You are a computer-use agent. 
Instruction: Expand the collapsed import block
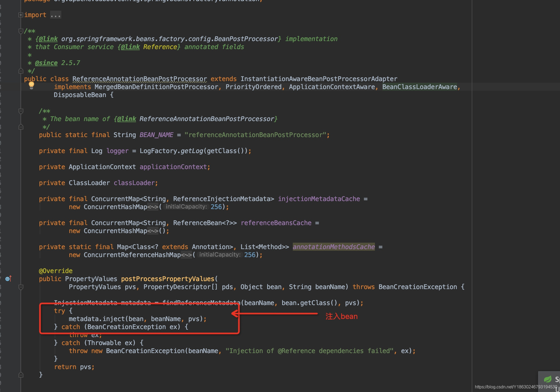21,15
